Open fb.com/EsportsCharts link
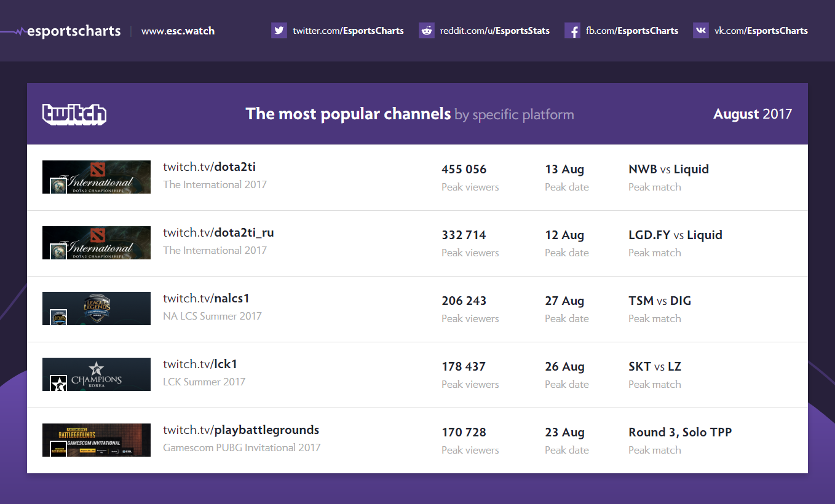835x504 pixels. (632, 30)
